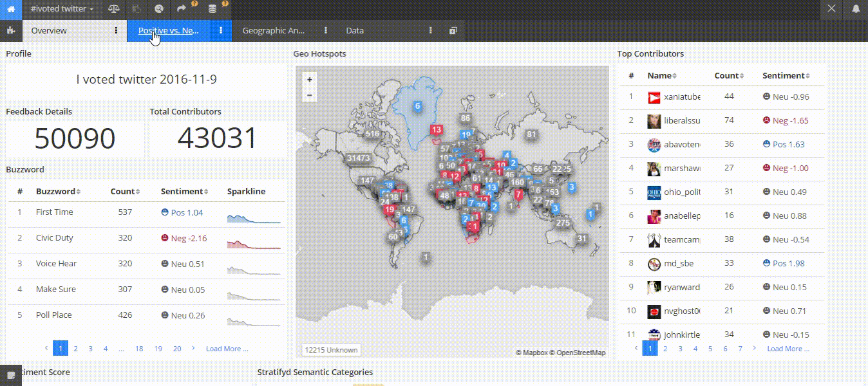Switch to the Data tab
The width and height of the screenshot is (868, 386).
tap(355, 30)
